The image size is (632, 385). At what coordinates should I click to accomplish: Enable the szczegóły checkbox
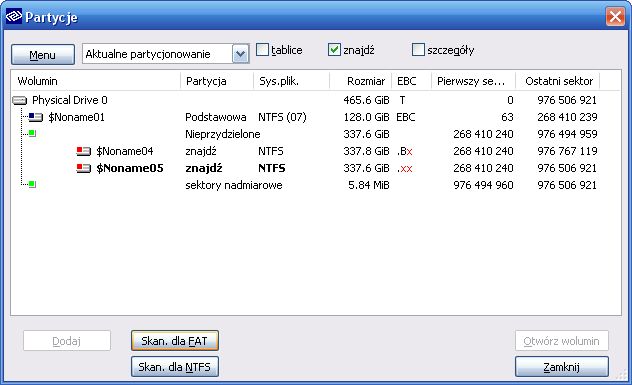418,50
